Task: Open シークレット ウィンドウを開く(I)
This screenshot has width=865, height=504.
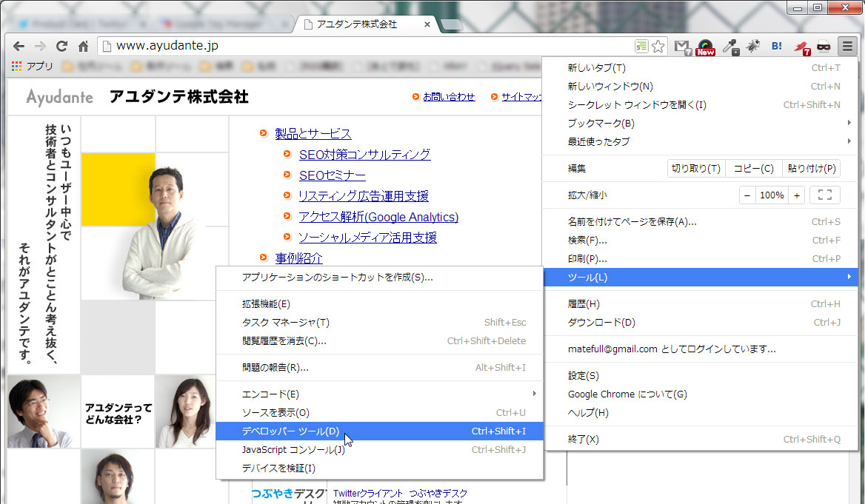Action: (701, 105)
